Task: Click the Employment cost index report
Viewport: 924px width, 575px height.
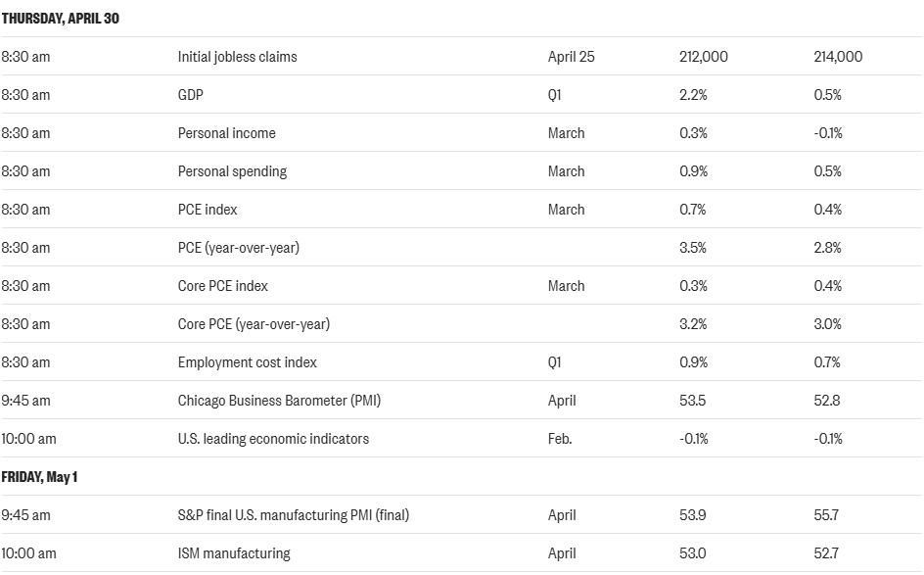Action: [247, 362]
